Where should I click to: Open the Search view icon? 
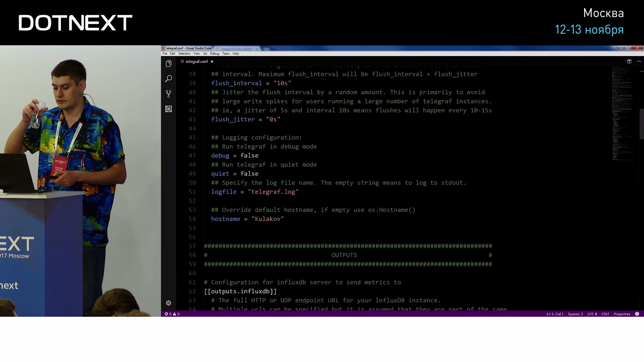(x=169, y=79)
